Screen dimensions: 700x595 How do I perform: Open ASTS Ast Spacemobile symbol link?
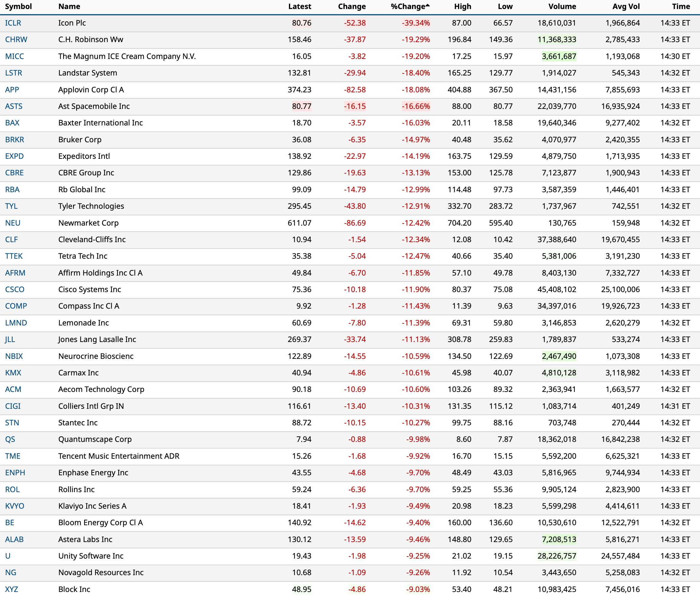coord(14,106)
